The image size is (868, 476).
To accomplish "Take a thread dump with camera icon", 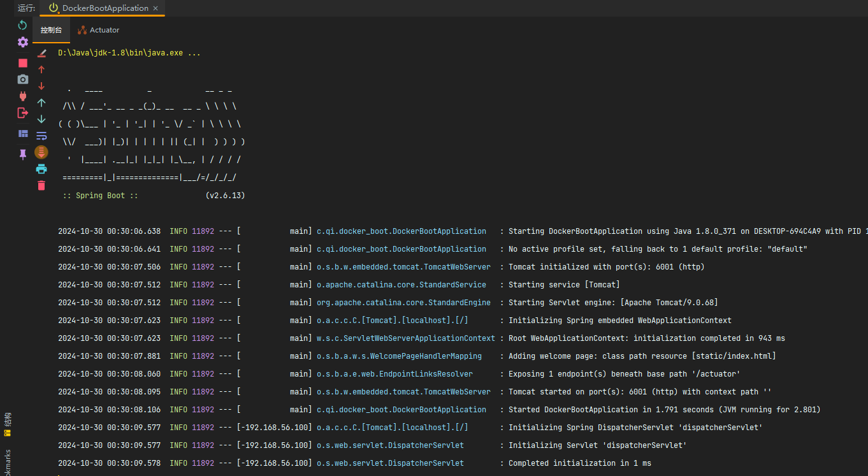I will [23, 80].
